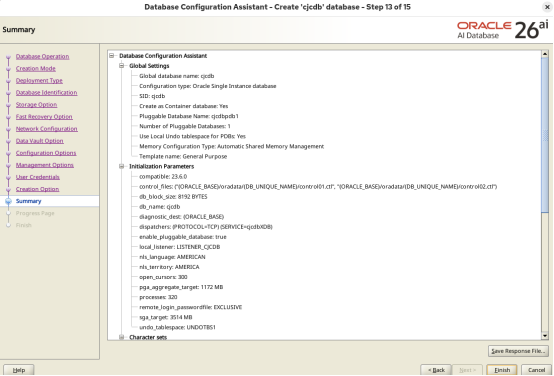The image size is (554, 376).
Task: Select the control_files parameter row
Action: point(318,187)
